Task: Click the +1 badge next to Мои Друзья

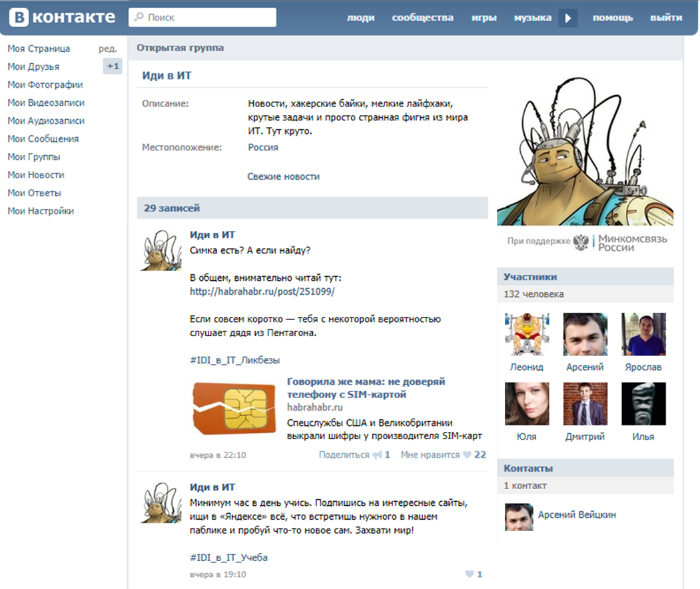Action: point(113,67)
